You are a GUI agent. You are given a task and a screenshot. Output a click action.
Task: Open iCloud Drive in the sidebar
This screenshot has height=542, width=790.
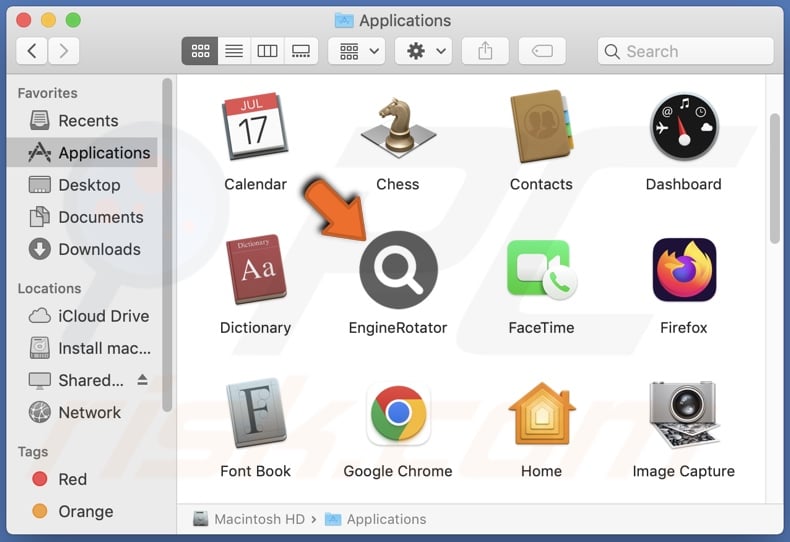(83, 316)
